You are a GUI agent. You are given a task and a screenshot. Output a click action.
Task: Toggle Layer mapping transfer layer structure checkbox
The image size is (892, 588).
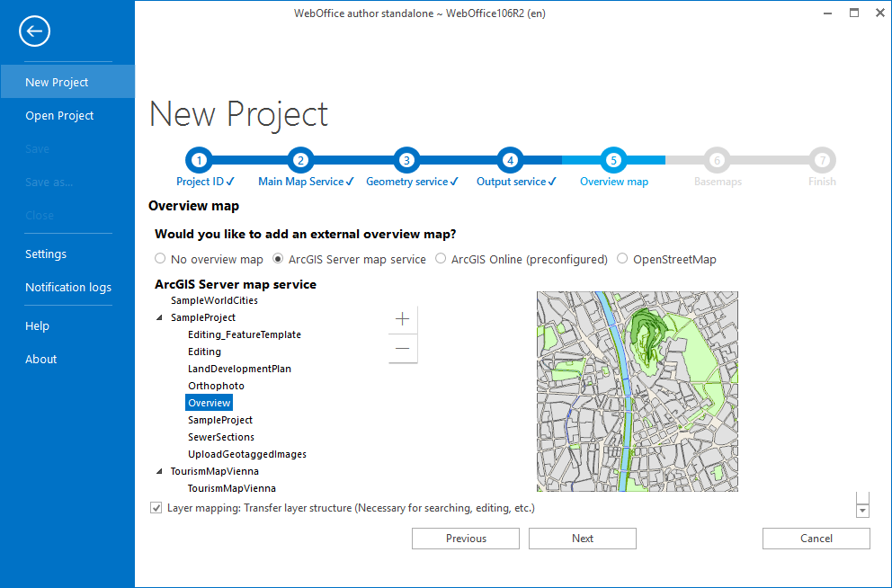coord(156,509)
